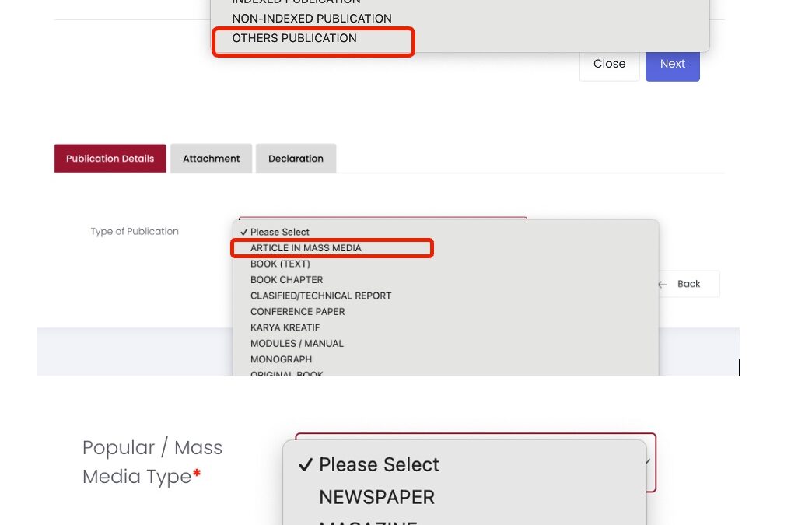Select MODULES / MANUAL option
The width and height of the screenshot is (812, 525).
point(296,343)
